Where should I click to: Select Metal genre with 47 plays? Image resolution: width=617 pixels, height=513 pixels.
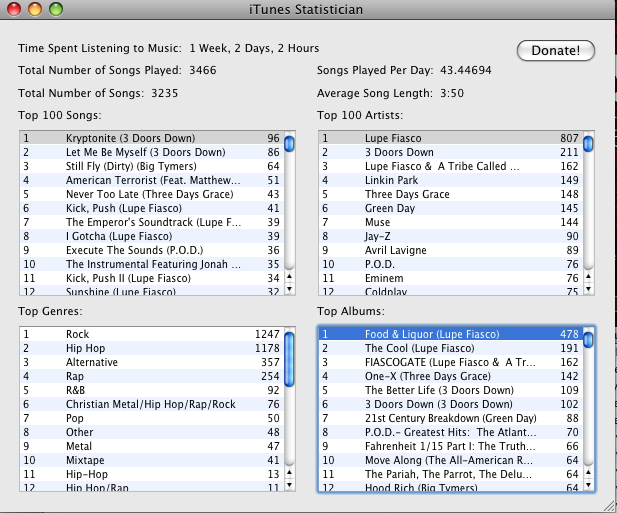[x=152, y=446]
